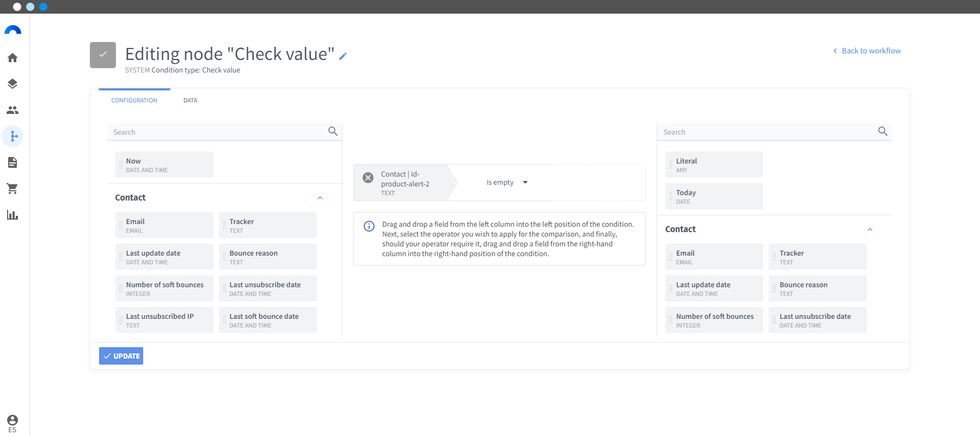Click pencil icon to rename node
This screenshot has height=436, width=980.
point(343,56)
